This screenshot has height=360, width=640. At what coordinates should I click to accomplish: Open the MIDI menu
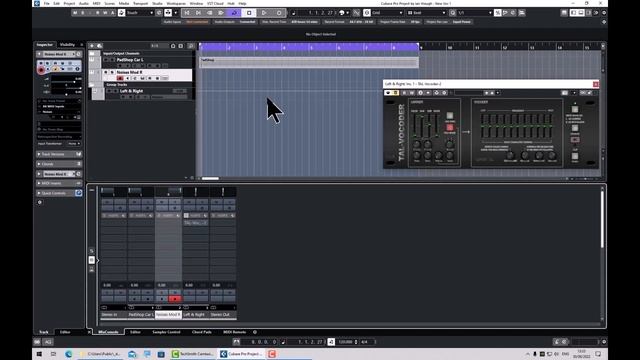96,3
